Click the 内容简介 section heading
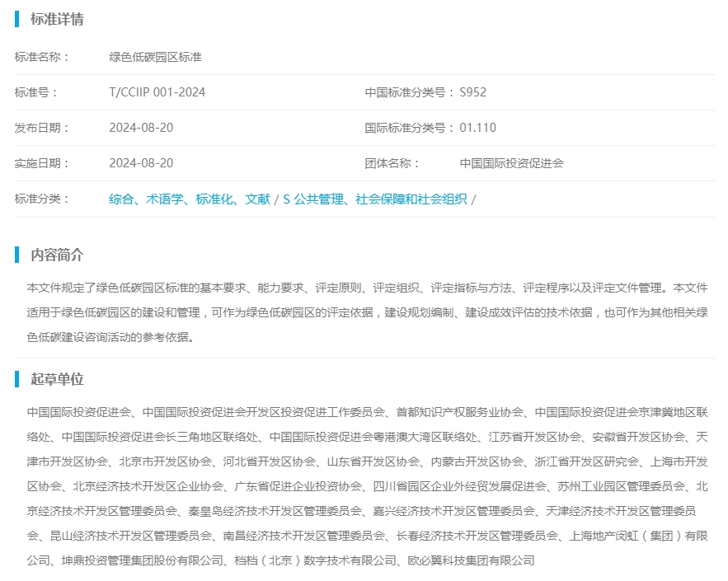 pos(57,255)
